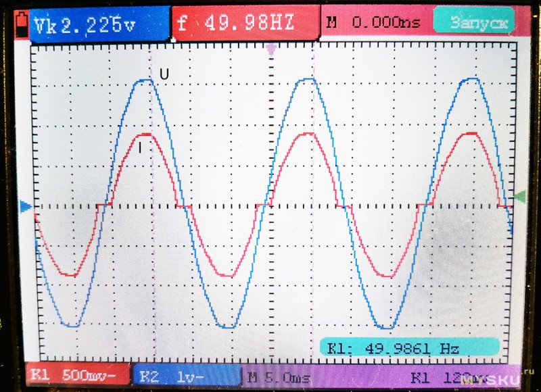Click the blue channel zero-level arrow
Viewport: 541px width, 392px height.
[26, 206]
